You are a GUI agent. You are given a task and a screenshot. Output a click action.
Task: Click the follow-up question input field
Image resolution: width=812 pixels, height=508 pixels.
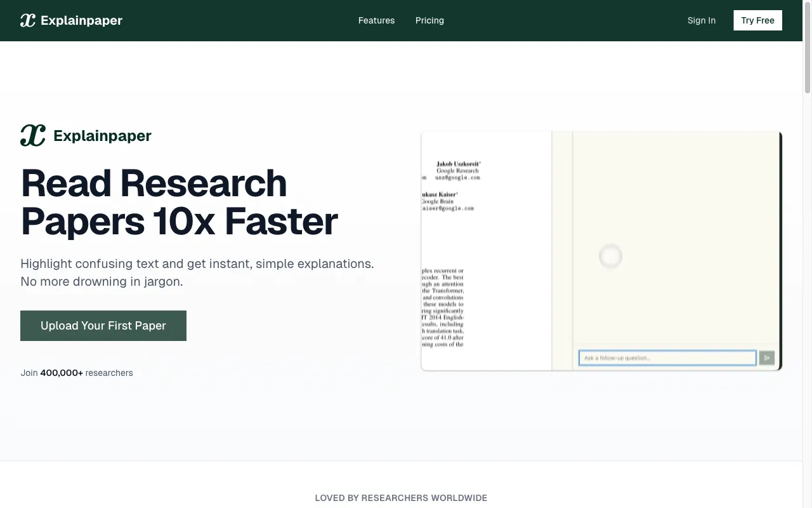667,358
